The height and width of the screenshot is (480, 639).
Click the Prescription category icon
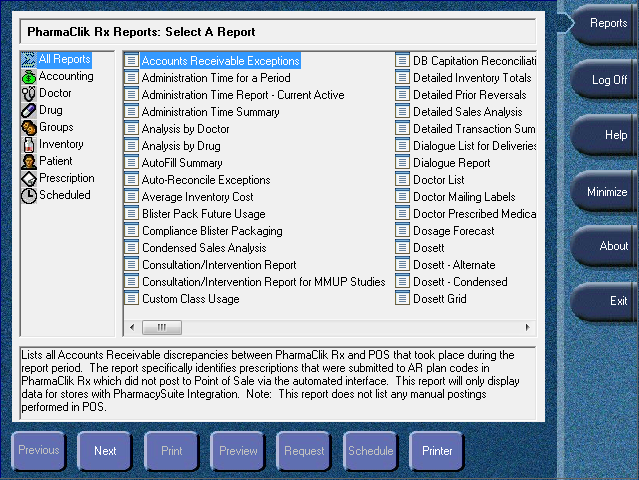point(29,178)
